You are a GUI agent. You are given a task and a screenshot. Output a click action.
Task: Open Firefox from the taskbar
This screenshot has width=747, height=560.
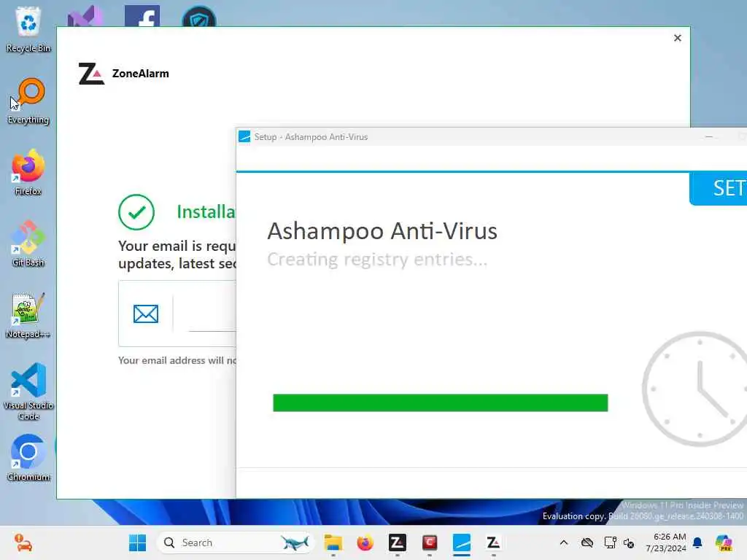[x=365, y=542]
